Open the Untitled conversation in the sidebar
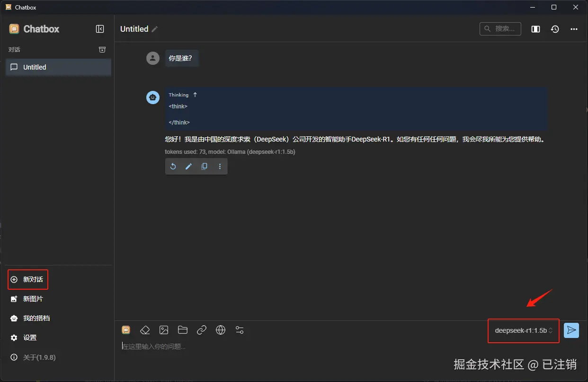Viewport: 588px width, 382px height. pos(58,67)
